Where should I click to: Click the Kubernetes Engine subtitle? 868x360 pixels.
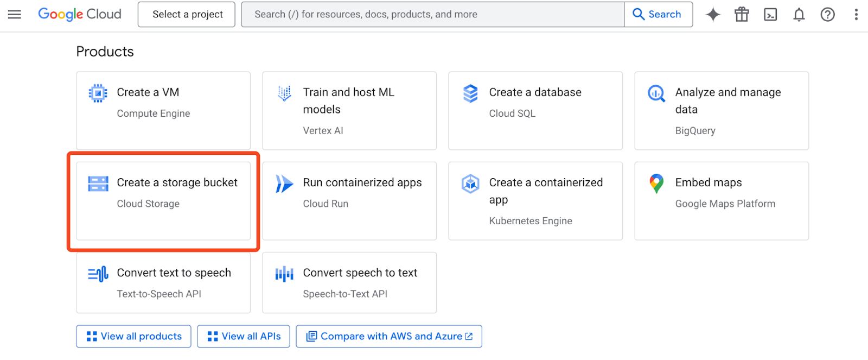pyautogui.click(x=531, y=221)
